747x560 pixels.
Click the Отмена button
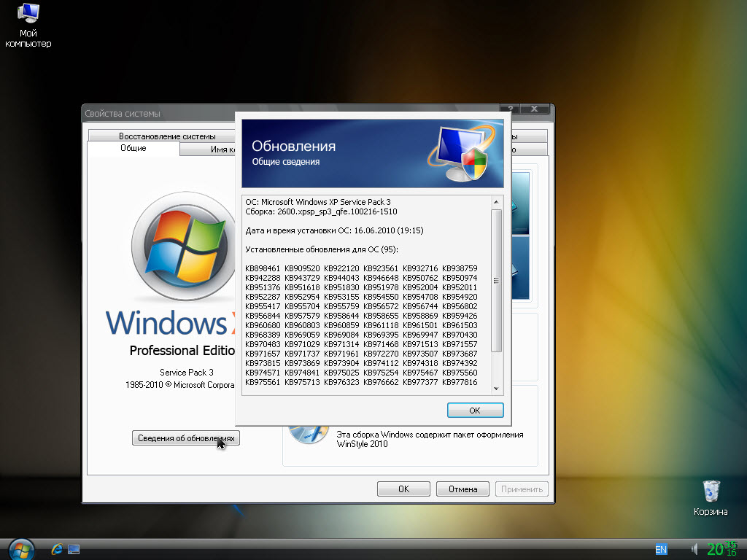tap(462, 489)
